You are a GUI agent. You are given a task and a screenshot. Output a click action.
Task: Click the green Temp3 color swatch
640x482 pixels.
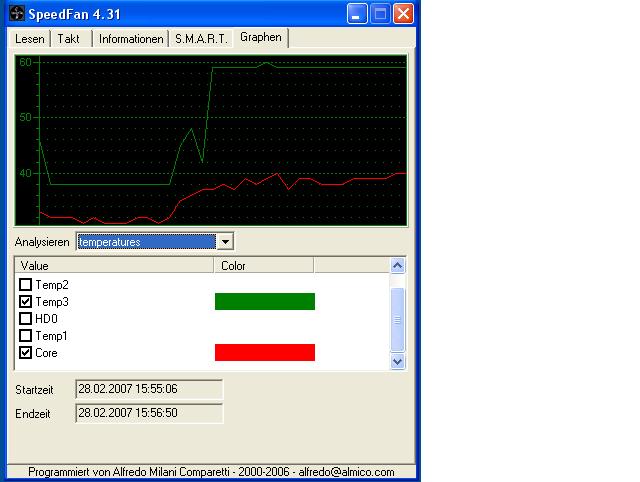click(265, 302)
